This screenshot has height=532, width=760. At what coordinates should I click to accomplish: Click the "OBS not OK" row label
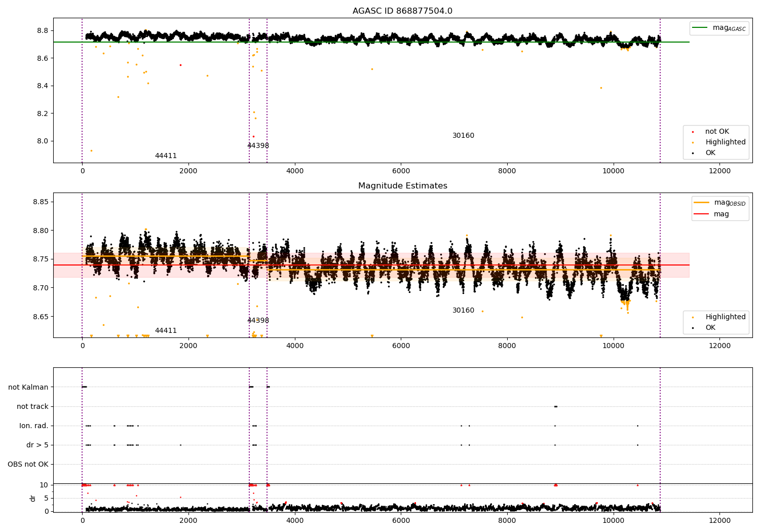(28, 464)
